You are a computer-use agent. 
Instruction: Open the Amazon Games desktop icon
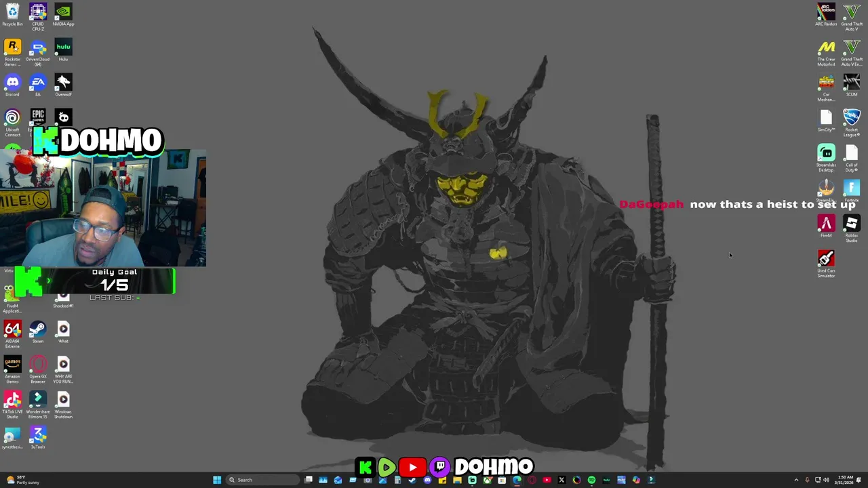pos(12,369)
